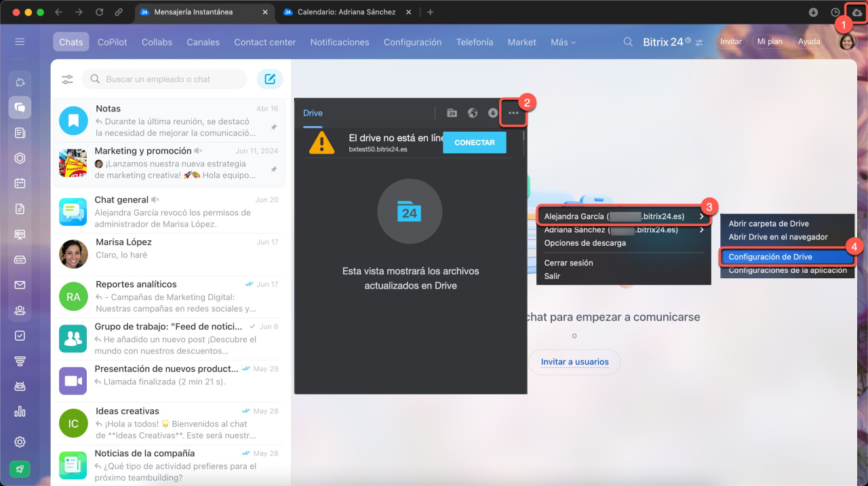Open the Webmail envelope sidebar icon
Screen dimensions: 868x486
coord(20,285)
